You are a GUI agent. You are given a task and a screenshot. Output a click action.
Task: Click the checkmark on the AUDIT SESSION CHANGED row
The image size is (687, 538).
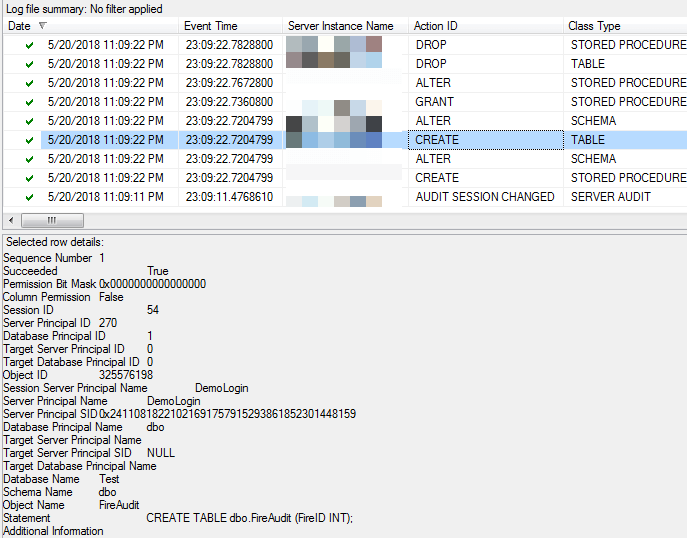pyautogui.click(x=30, y=197)
